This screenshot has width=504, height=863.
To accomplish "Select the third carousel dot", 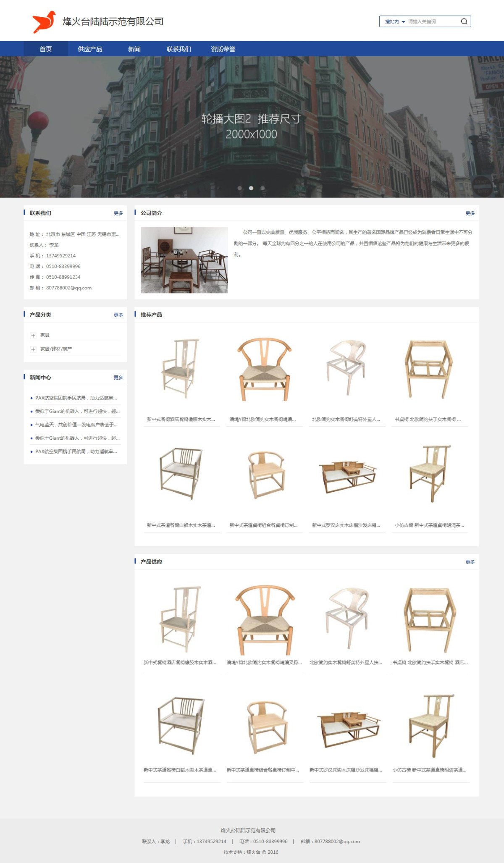I will click(262, 188).
